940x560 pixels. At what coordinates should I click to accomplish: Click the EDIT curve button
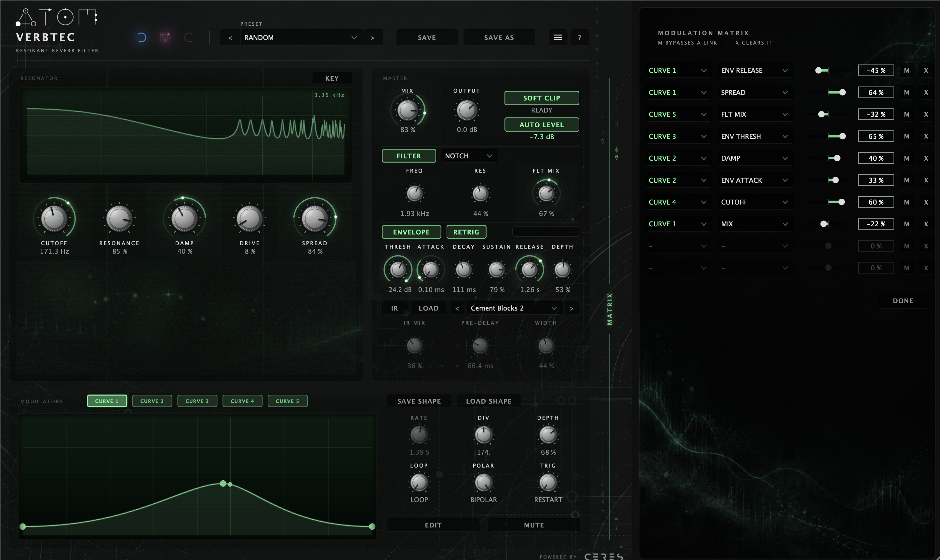pyautogui.click(x=433, y=525)
